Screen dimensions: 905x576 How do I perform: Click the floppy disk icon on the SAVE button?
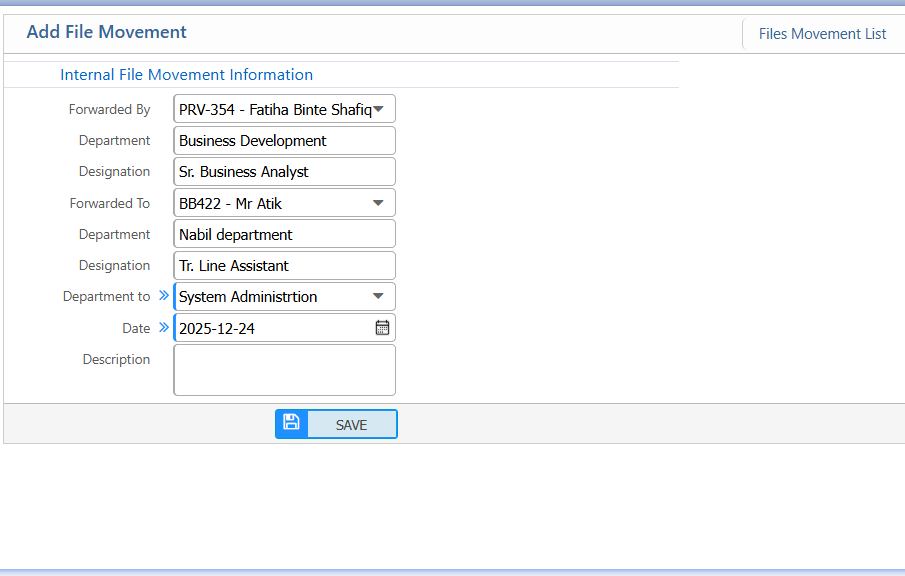pyautogui.click(x=291, y=423)
